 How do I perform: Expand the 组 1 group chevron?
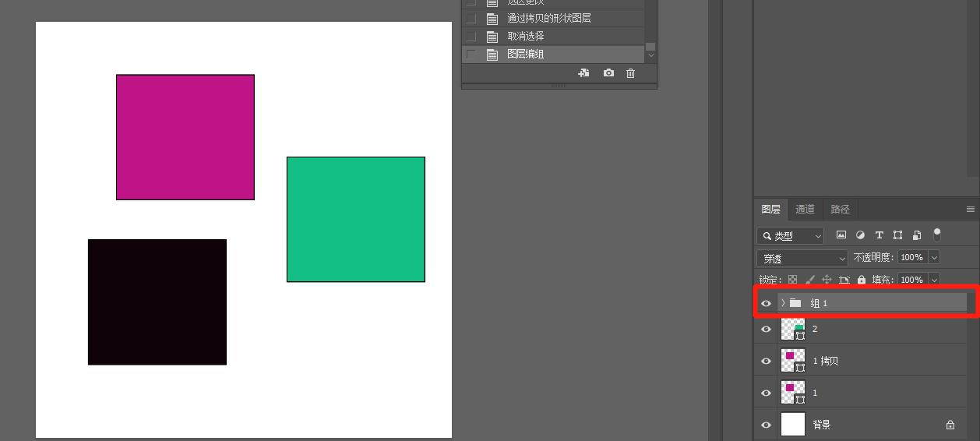click(783, 303)
